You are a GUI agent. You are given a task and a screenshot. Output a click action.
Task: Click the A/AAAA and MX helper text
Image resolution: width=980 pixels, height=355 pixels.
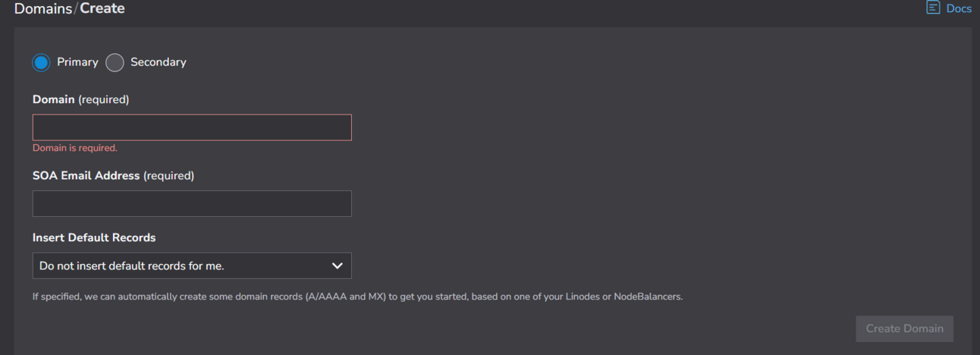click(x=357, y=297)
